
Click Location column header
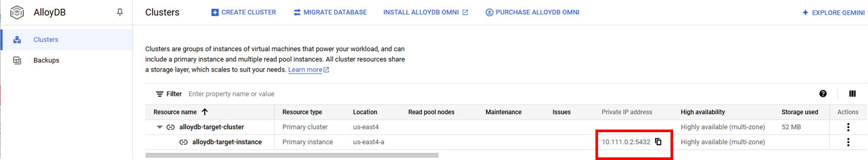point(365,112)
